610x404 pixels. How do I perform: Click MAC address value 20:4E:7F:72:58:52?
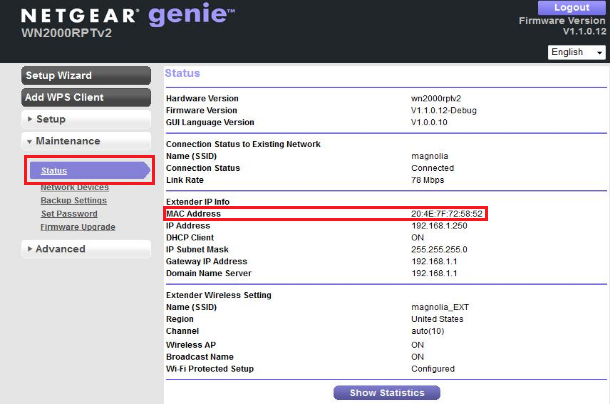pos(447,214)
